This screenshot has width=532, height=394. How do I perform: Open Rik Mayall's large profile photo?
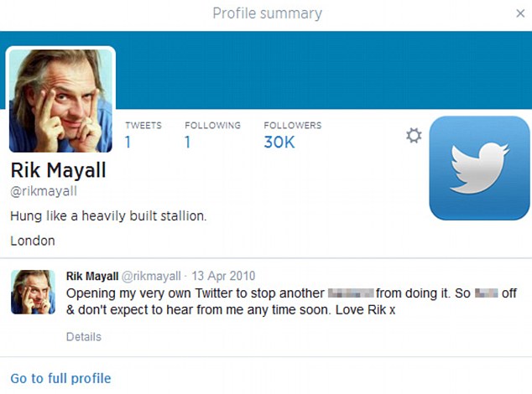click(x=60, y=100)
